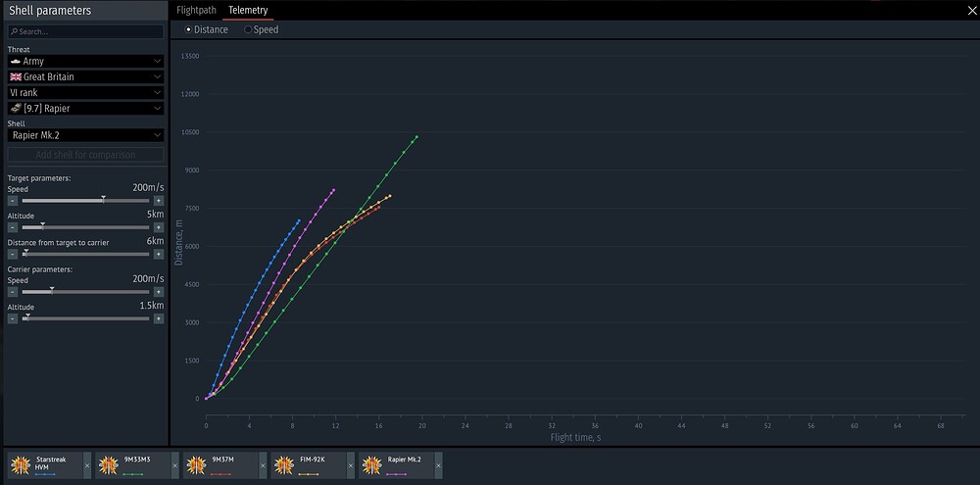Select the 9M33M3 missile icon

(x=108, y=465)
